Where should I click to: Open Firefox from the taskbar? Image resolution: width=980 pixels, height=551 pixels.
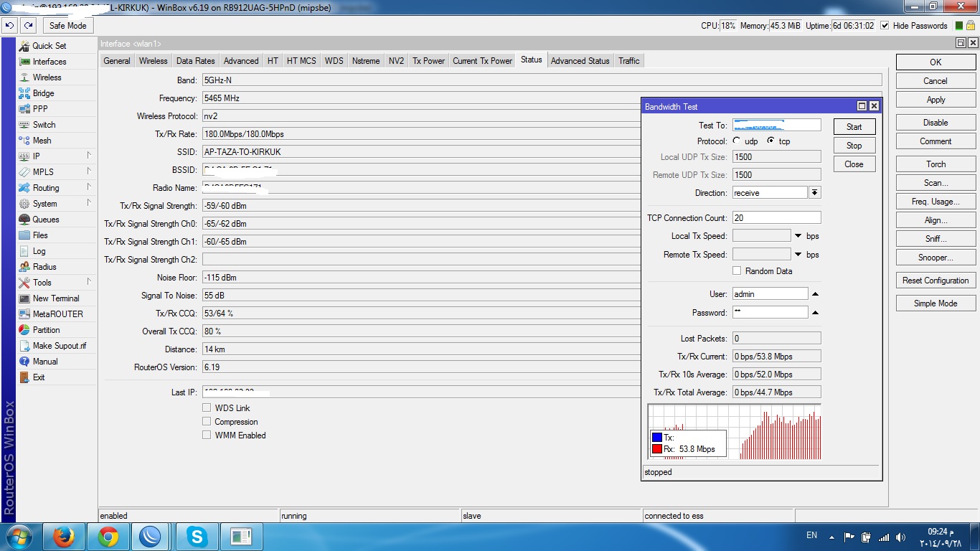[x=64, y=537]
